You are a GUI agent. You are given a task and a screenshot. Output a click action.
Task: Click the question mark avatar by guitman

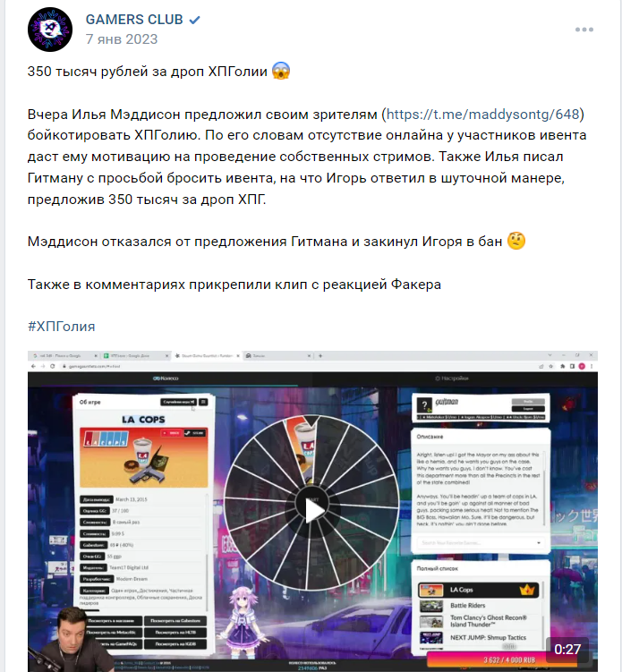click(x=424, y=405)
